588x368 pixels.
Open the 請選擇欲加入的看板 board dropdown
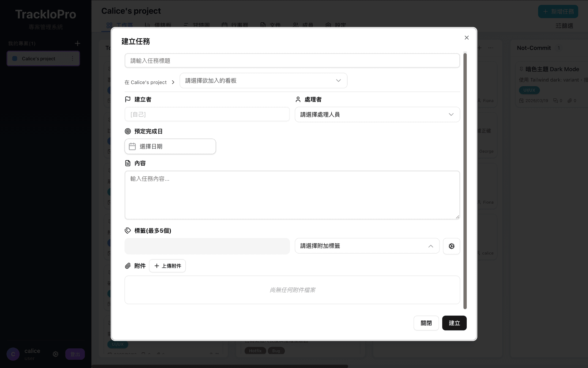tap(263, 81)
